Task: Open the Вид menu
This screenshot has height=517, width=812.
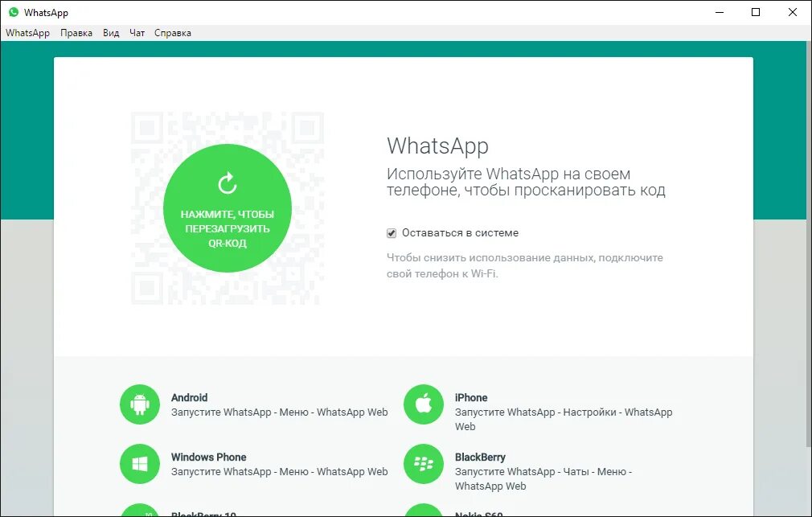Action: [111, 33]
